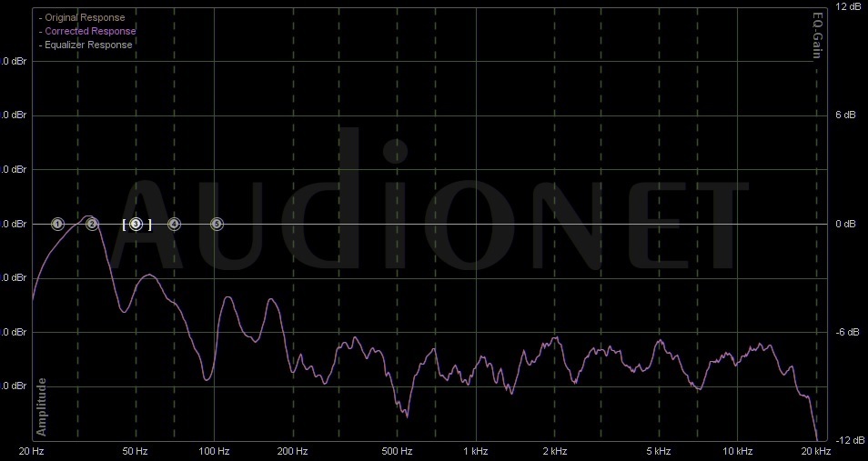The height and width of the screenshot is (461, 868).
Task: Click the selected EQ filter node 3
Action: (136, 225)
